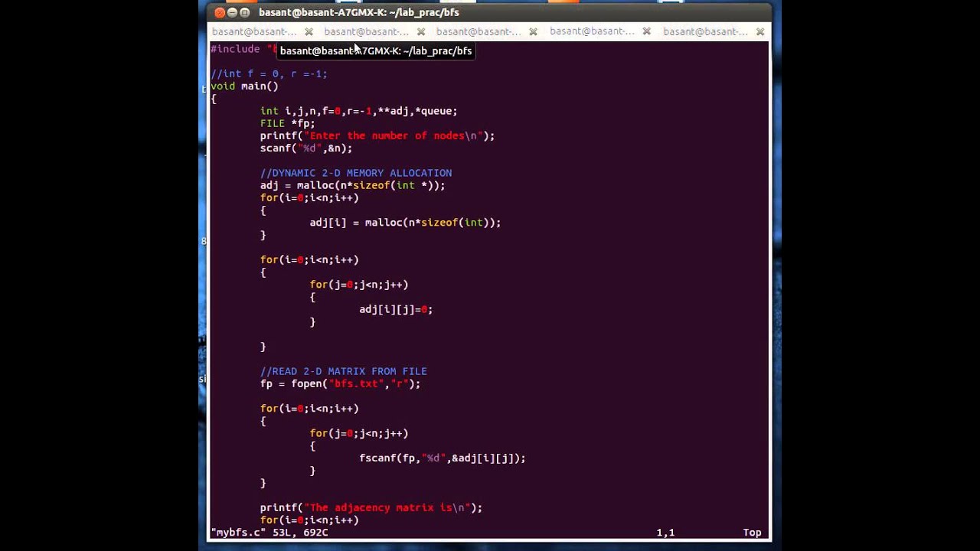Screen dimensions: 980x551
Task: Switch to the third basant@basant terminal tab
Action: (x=479, y=31)
